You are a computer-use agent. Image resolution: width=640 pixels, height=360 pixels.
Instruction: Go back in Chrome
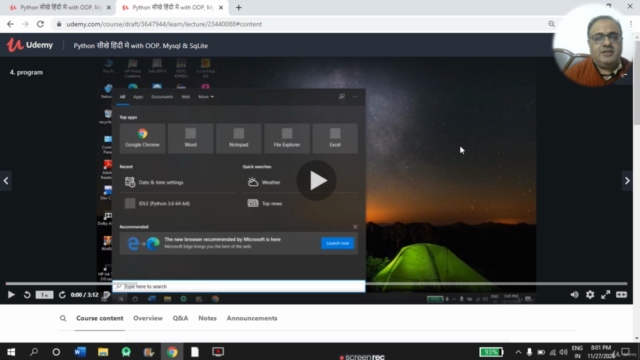[10, 24]
